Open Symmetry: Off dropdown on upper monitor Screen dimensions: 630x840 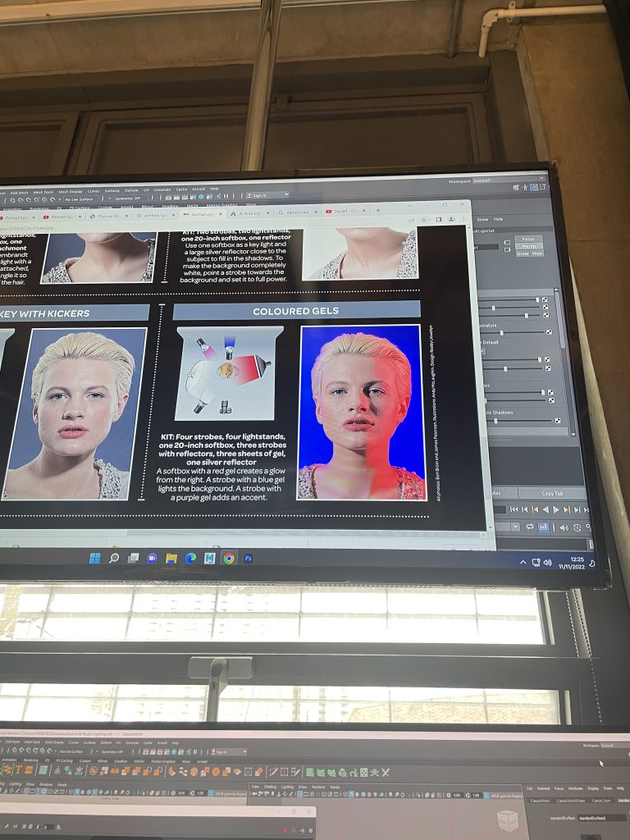point(126,199)
